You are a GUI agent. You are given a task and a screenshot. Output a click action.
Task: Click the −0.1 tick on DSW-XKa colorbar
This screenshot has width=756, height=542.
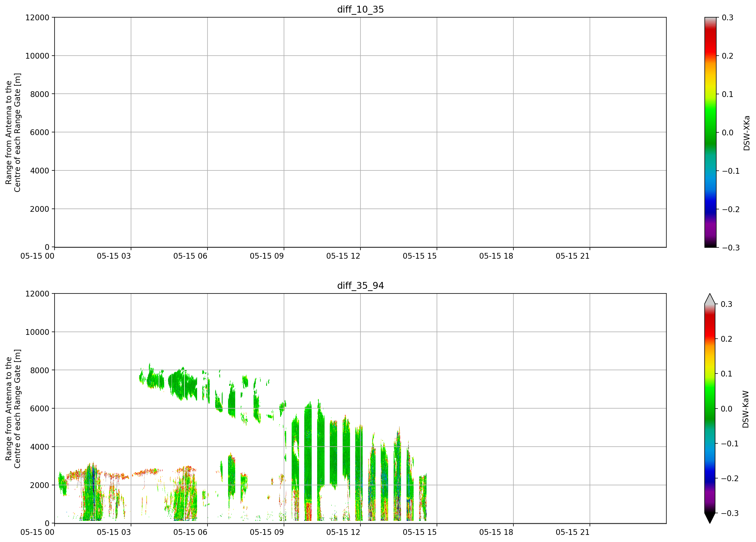click(x=731, y=171)
